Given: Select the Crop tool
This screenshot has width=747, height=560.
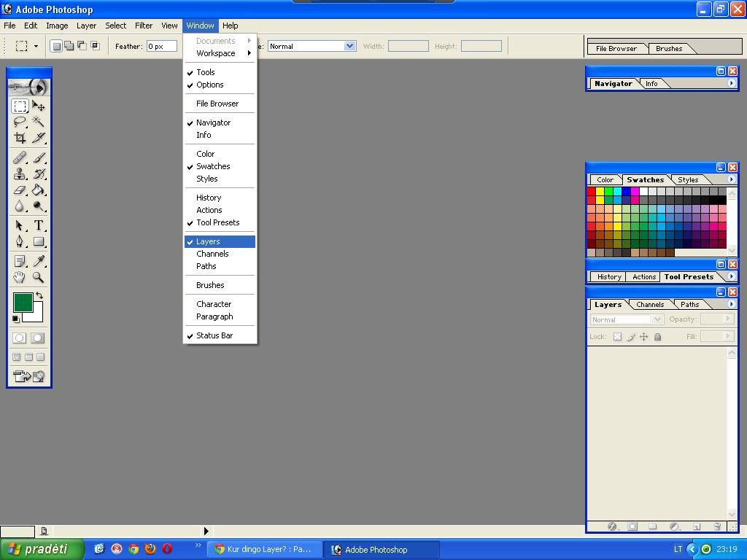Looking at the screenshot, I should tap(20, 138).
